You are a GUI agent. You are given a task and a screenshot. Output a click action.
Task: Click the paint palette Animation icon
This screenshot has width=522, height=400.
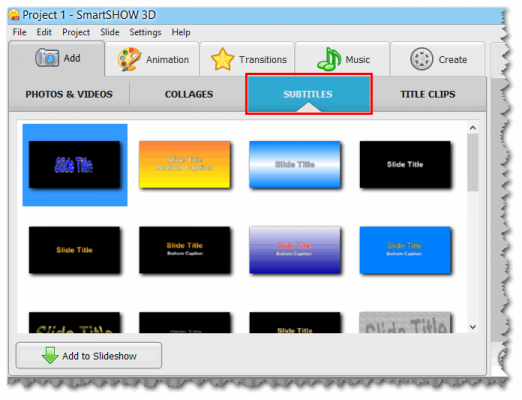[x=129, y=59]
